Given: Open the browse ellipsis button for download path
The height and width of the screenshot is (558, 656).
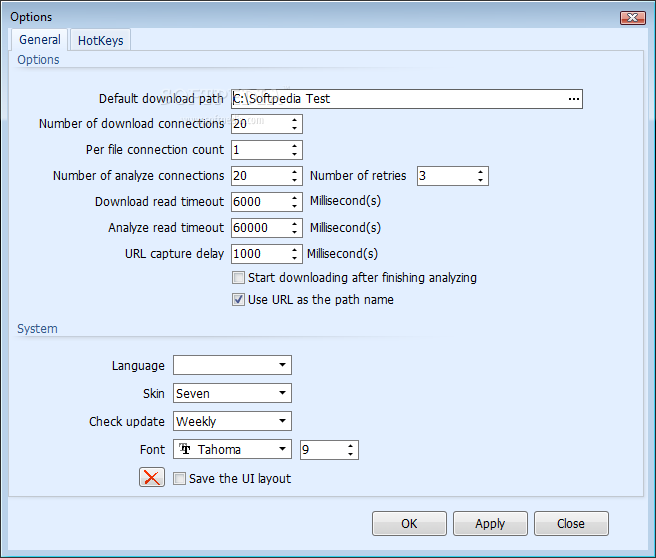Looking at the screenshot, I should (x=574, y=99).
